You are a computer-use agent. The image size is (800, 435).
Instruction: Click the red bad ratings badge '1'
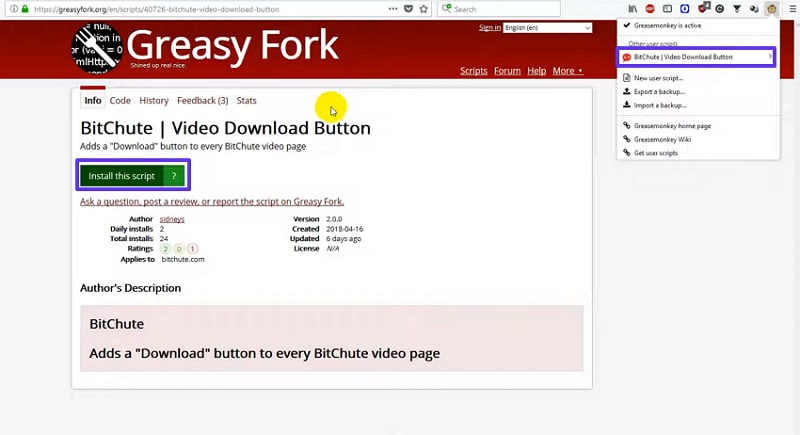[192, 249]
